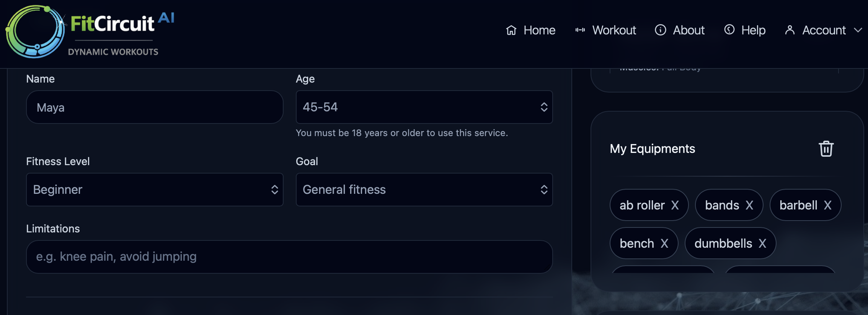Remove bands equipment tag
Screen dimensions: 868x315
click(749, 205)
